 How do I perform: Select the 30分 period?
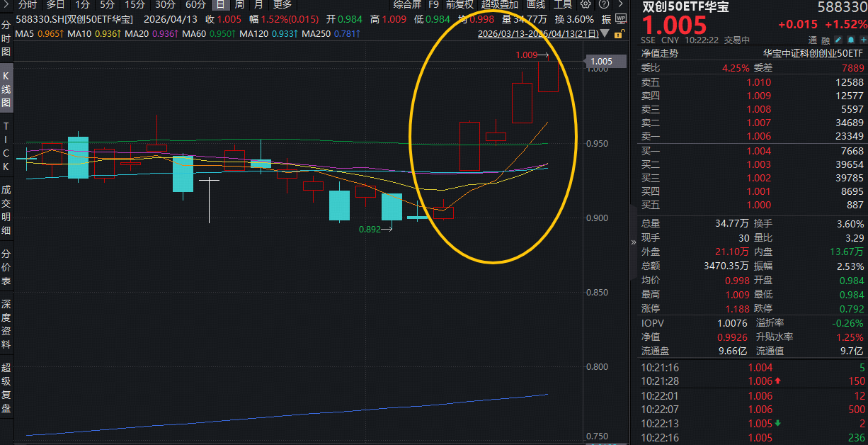click(165, 4)
